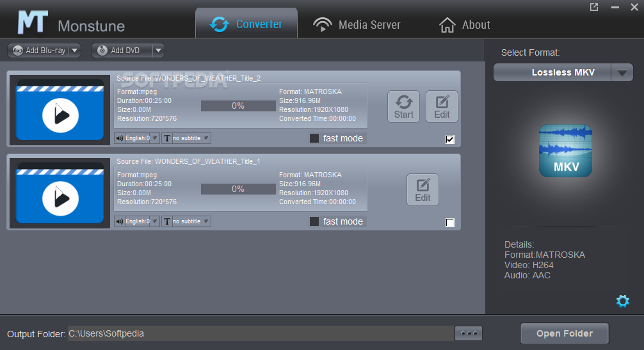Open format settings gear icon
Screen dimensions: 644x350
pyautogui.click(x=623, y=301)
